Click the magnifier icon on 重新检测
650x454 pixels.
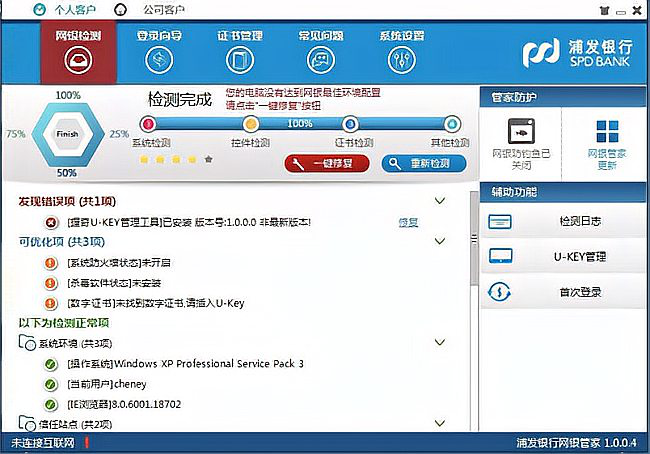click(x=395, y=164)
